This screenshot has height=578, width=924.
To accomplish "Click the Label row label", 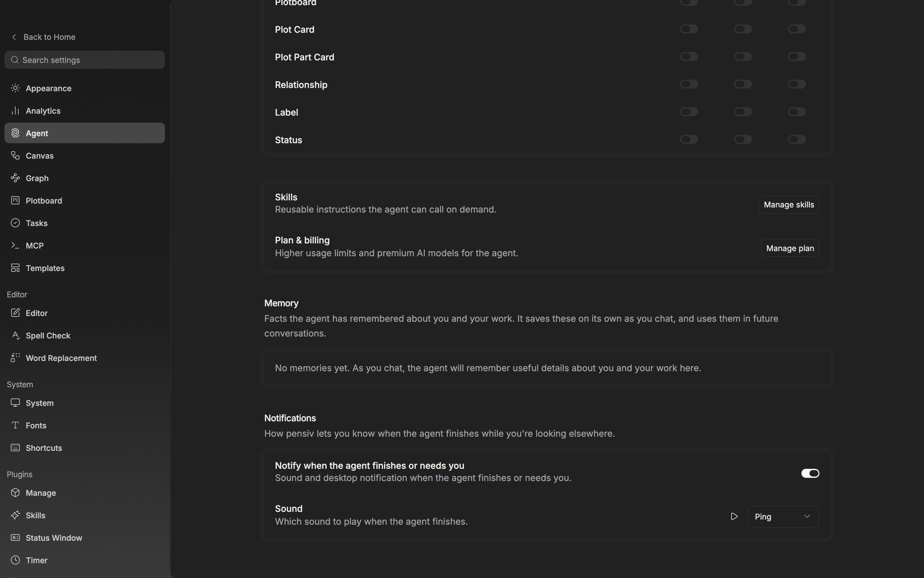I will (x=287, y=112).
